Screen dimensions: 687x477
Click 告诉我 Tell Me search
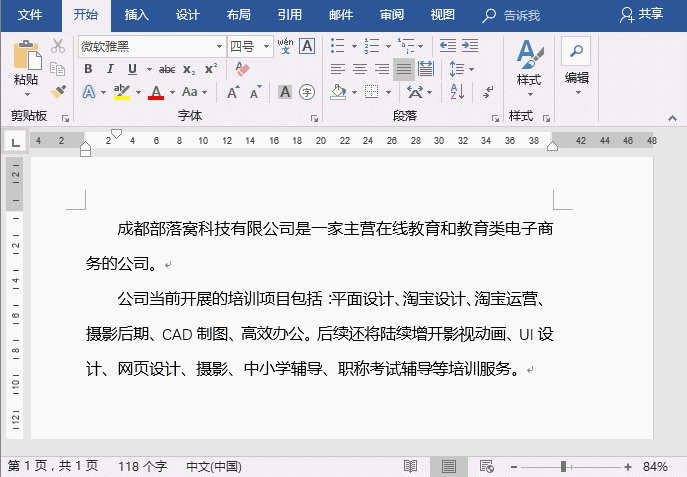[511, 15]
